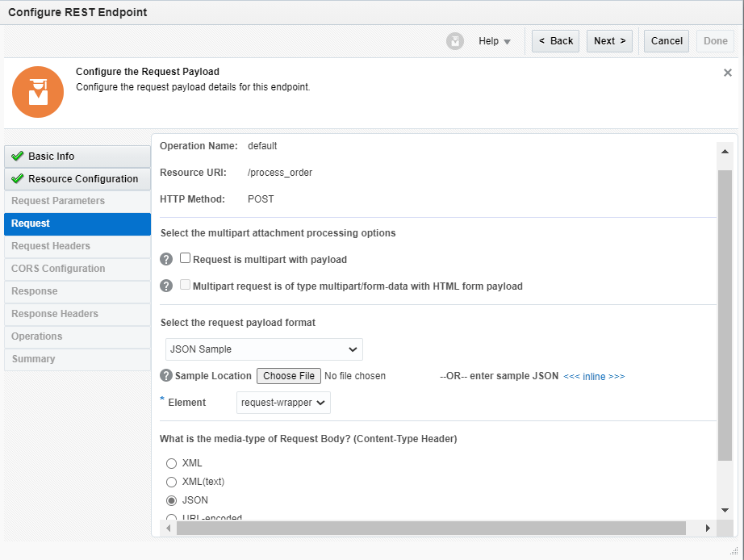744x560 pixels.
Task: Enable Request is multipart with payload checkbox
Action: click(186, 259)
